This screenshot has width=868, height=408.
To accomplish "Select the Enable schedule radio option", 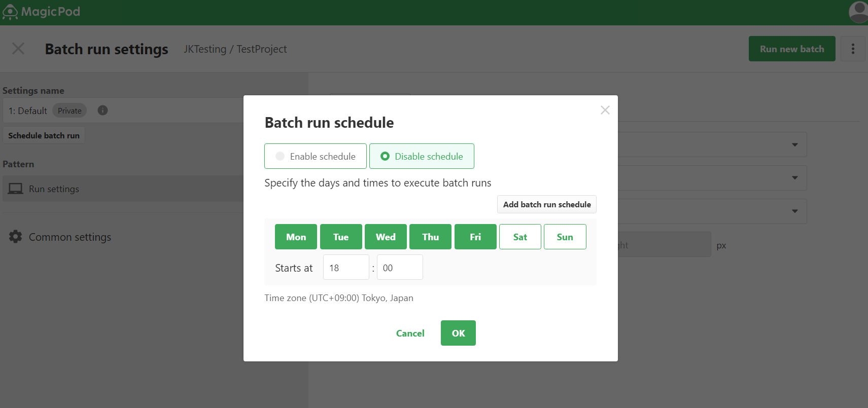I will tap(316, 156).
